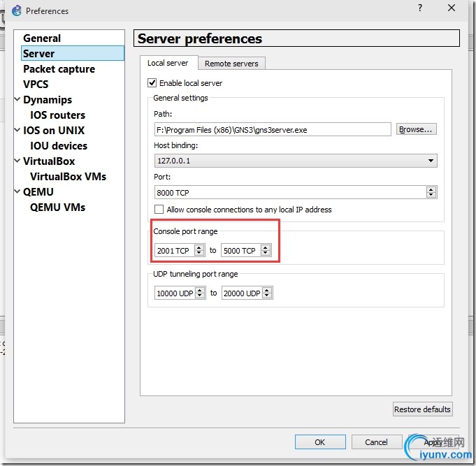Select Server in the preferences list
The width and height of the screenshot is (476, 466).
[x=73, y=53]
